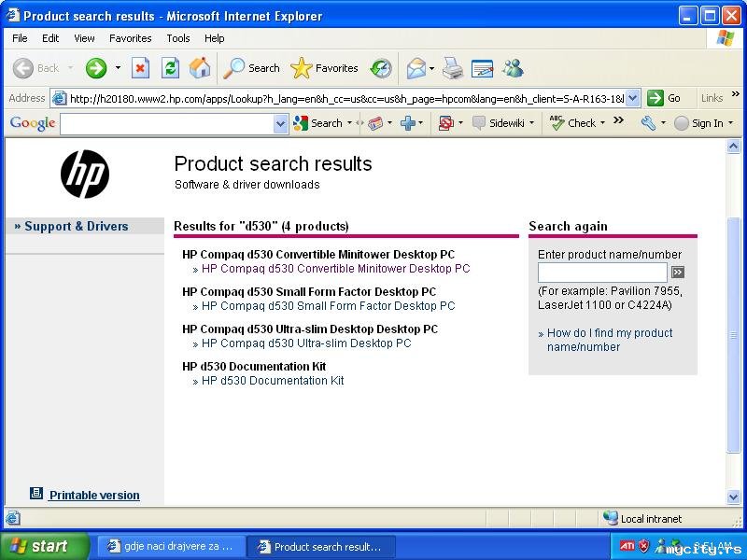Open HP Compaq d530 Convertible Minitower link

(x=335, y=269)
